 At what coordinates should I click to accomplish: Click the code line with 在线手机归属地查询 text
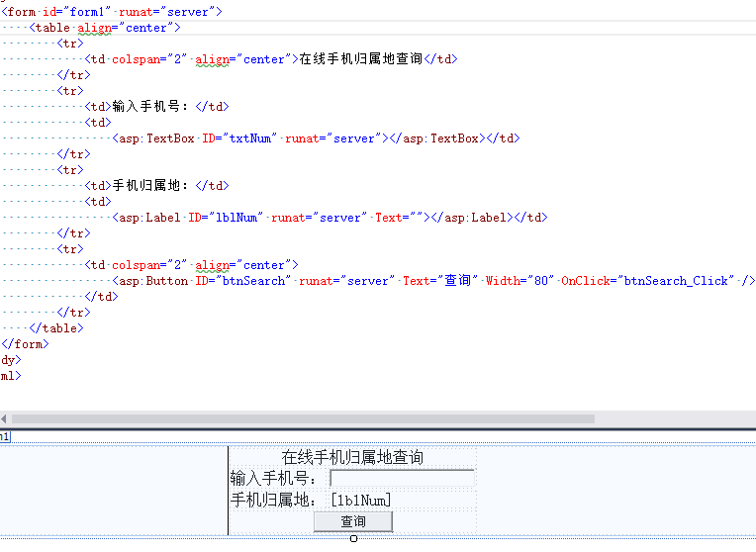pyautogui.click(x=271, y=58)
